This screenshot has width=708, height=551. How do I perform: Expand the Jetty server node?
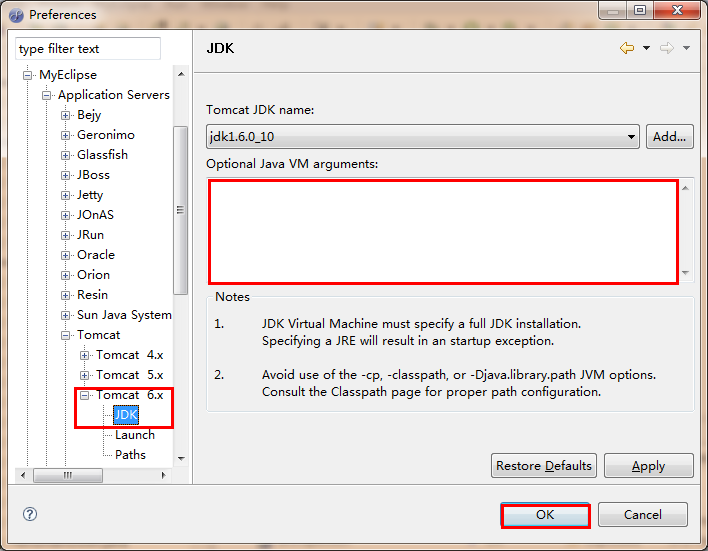65,195
